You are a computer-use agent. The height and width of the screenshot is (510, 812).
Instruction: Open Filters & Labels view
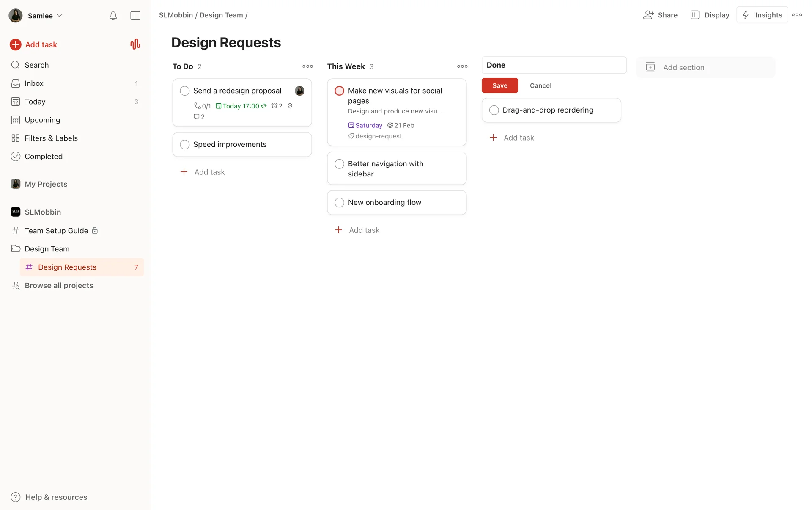click(51, 138)
